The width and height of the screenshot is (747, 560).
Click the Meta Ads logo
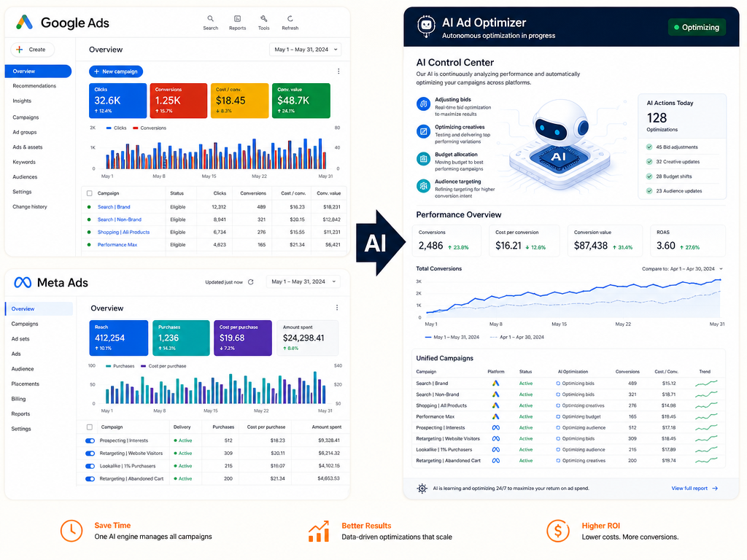pos(23,282)
